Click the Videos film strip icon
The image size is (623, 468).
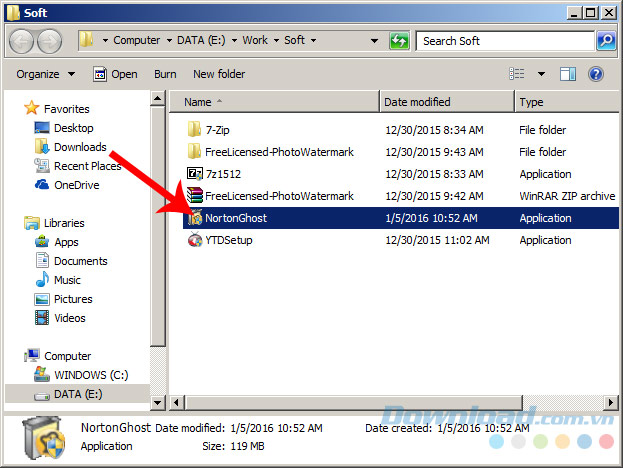42,317
